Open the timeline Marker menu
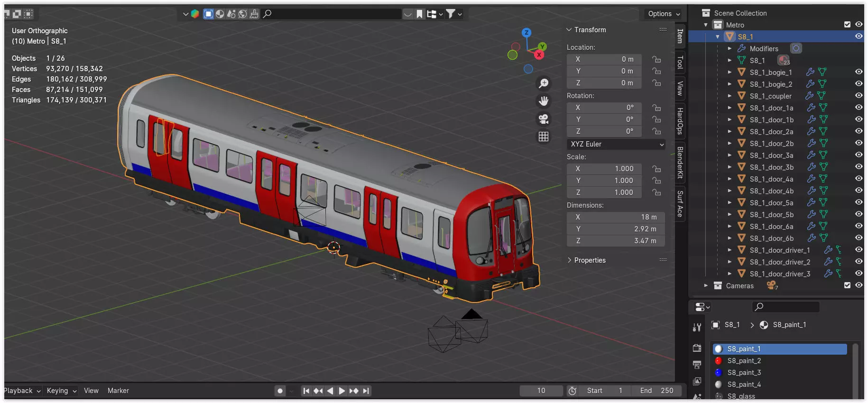Screen dimensions: 868x403 [118, 391]
